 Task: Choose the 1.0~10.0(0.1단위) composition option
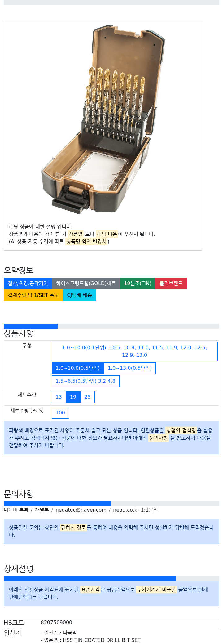click(135, 351)
